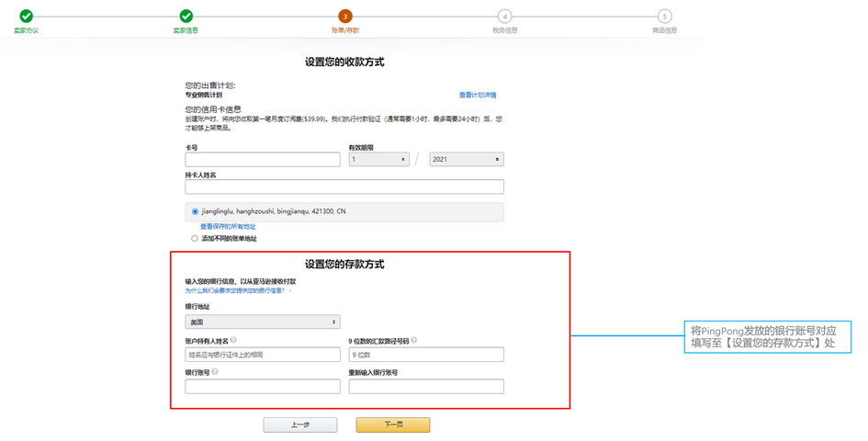Select 添加不同的账单地址 radio option
Image resolution: width=868 pixels, height=441 pixels.
tap(195, 238)
